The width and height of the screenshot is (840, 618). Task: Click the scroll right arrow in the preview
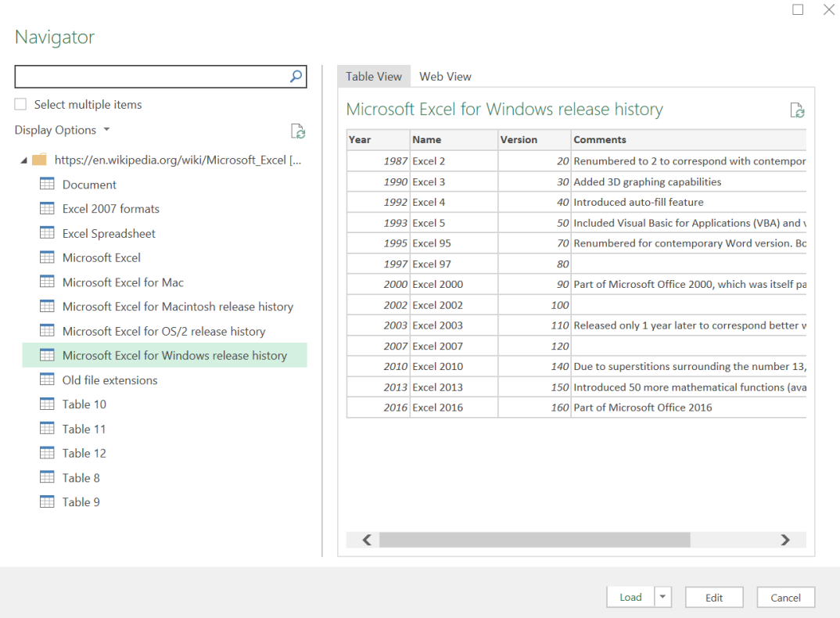tap(785, 540)
